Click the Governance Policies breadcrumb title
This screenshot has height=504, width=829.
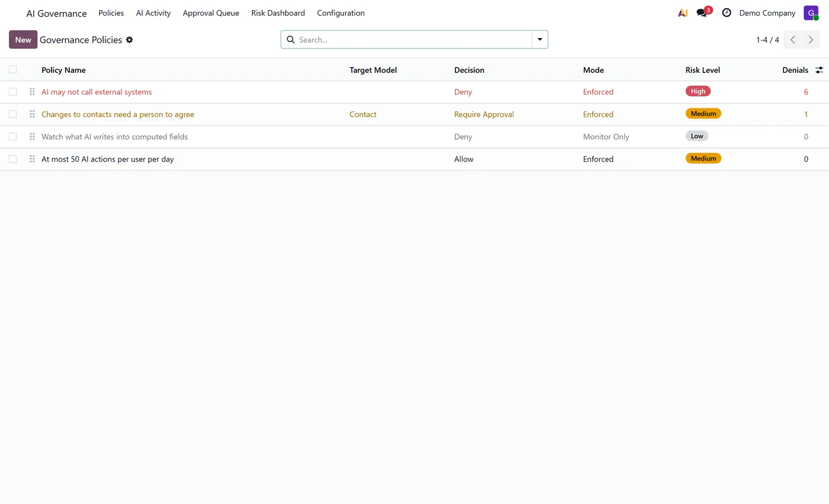[x=81, y=40]
